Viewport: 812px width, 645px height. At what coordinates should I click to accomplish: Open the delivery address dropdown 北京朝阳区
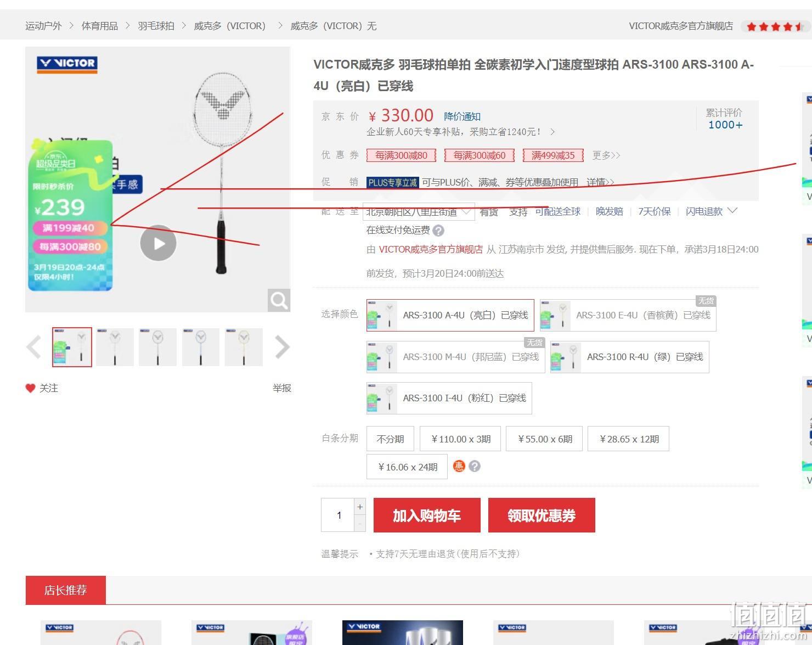coord(419,212)
